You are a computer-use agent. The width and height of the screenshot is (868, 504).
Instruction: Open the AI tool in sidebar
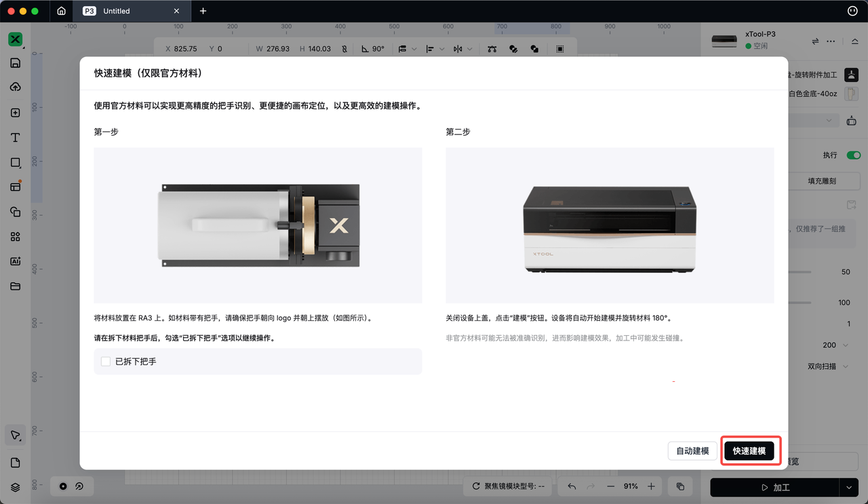pos(15,261)
